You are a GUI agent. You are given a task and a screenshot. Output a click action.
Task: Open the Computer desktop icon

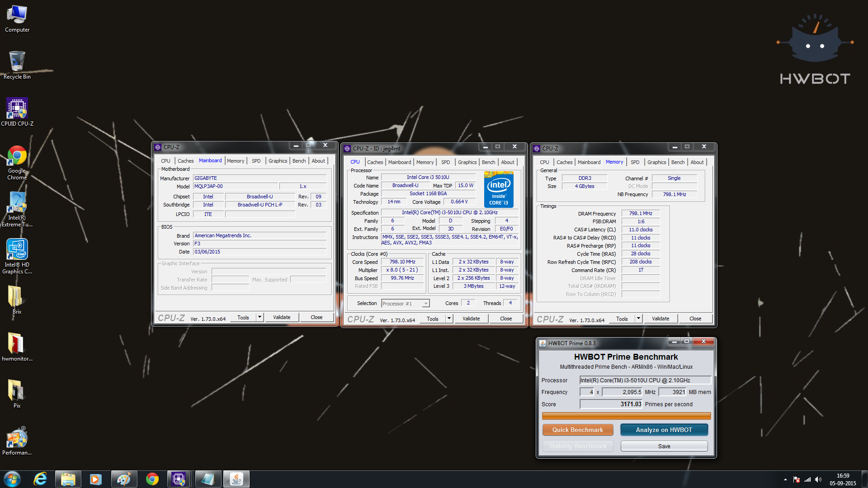pos(17,19)
